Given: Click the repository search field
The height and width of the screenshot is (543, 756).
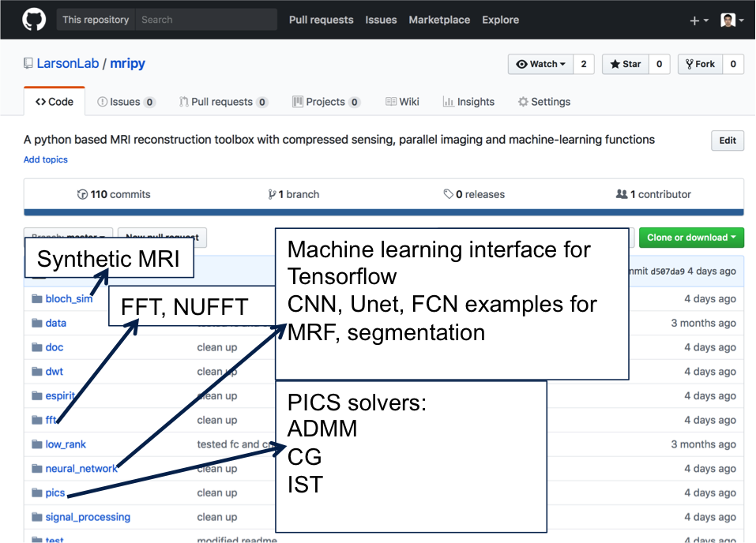Looking at the screenshot, I should [205, 20].
